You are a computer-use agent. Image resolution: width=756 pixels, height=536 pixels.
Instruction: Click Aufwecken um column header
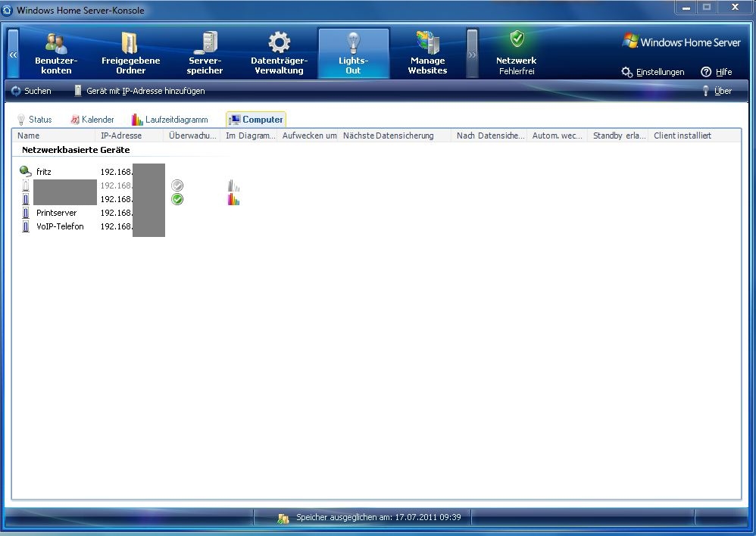(x=308, y=136)
